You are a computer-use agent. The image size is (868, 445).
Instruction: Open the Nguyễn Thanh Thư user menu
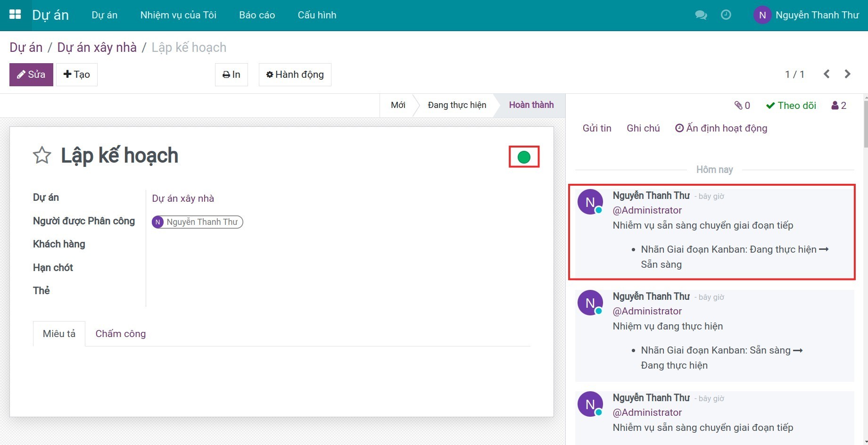point(806,15)
